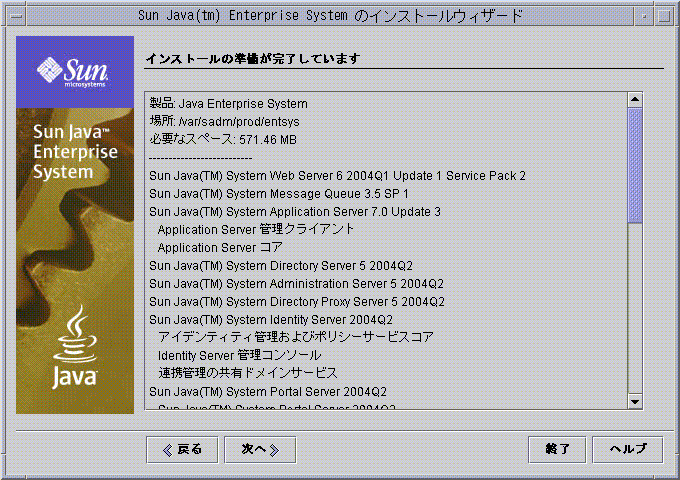
Task: Open the window menu button in title bar
Action: pos(17,16)
